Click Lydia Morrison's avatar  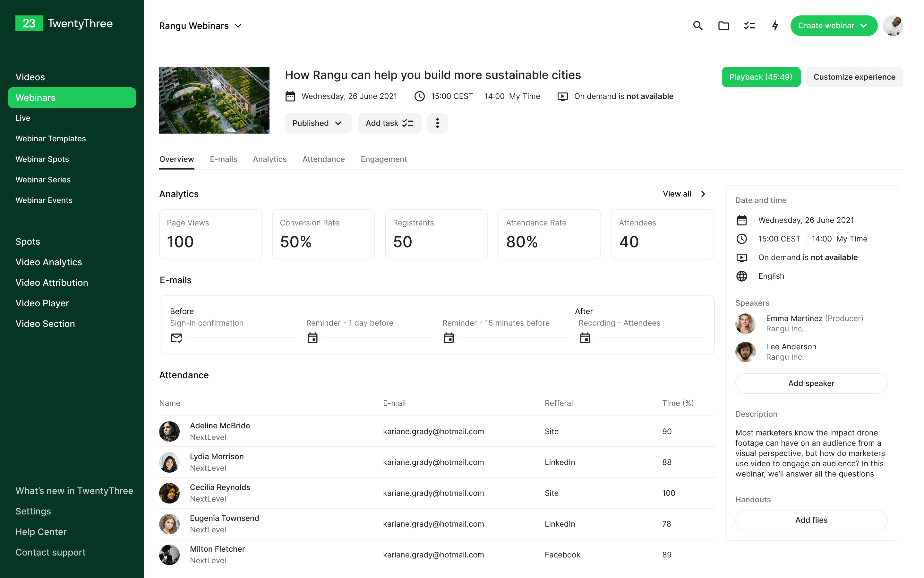169,462
